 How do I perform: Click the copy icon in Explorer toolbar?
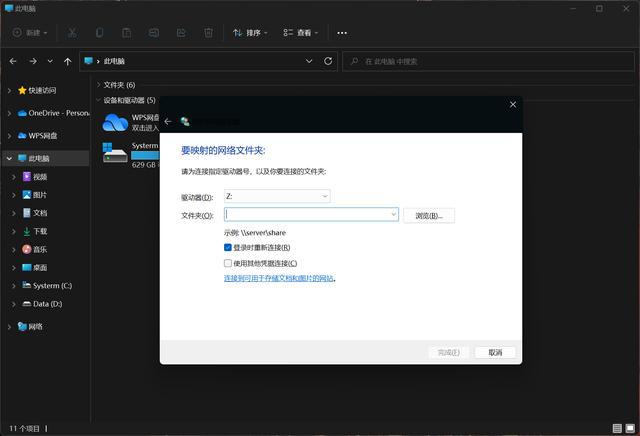[x=99, y=33]
